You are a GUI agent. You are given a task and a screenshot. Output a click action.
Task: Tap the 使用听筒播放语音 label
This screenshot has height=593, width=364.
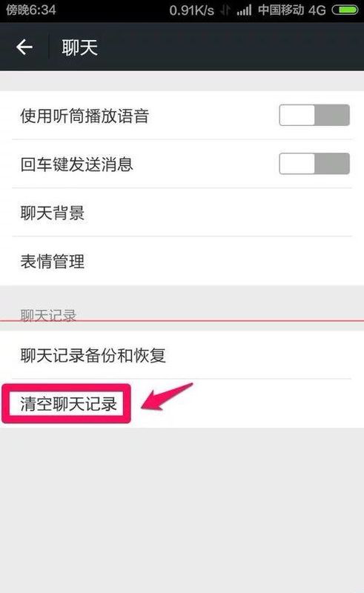85,116
